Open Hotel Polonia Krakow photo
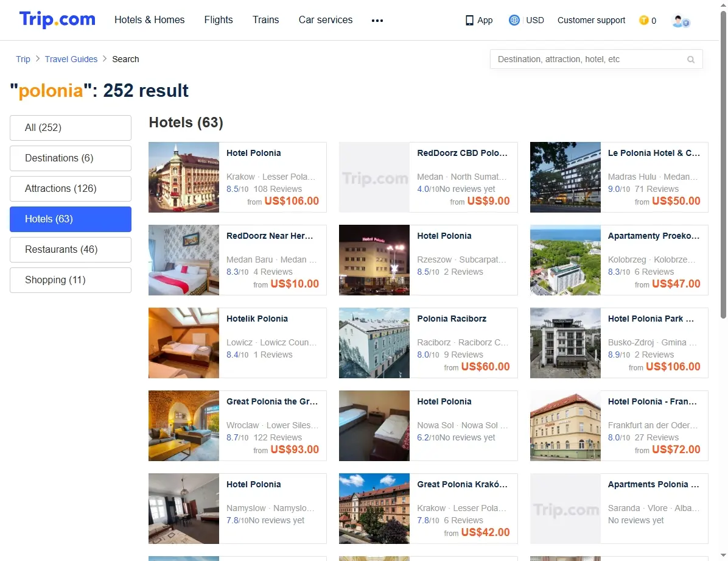 (x=184, y=177)
